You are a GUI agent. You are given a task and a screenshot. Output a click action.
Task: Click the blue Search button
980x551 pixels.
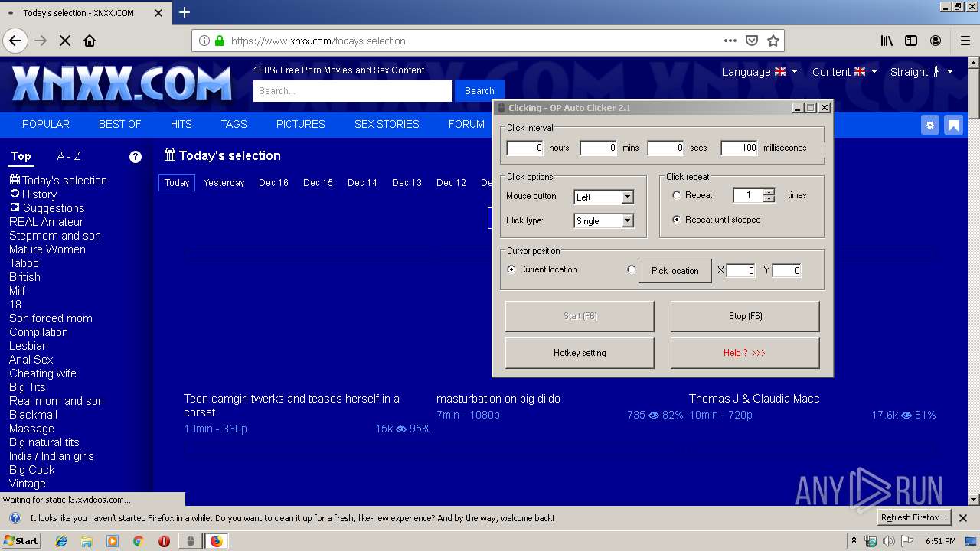point(479,90)
